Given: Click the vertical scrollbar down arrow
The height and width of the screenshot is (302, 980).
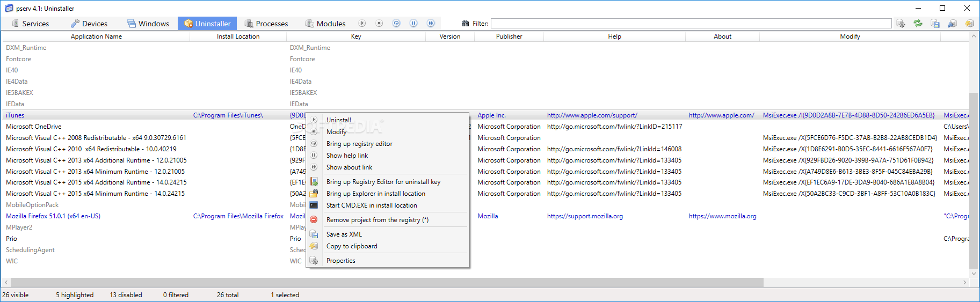Looking at the screenshot, I should [x=974, y=273].
